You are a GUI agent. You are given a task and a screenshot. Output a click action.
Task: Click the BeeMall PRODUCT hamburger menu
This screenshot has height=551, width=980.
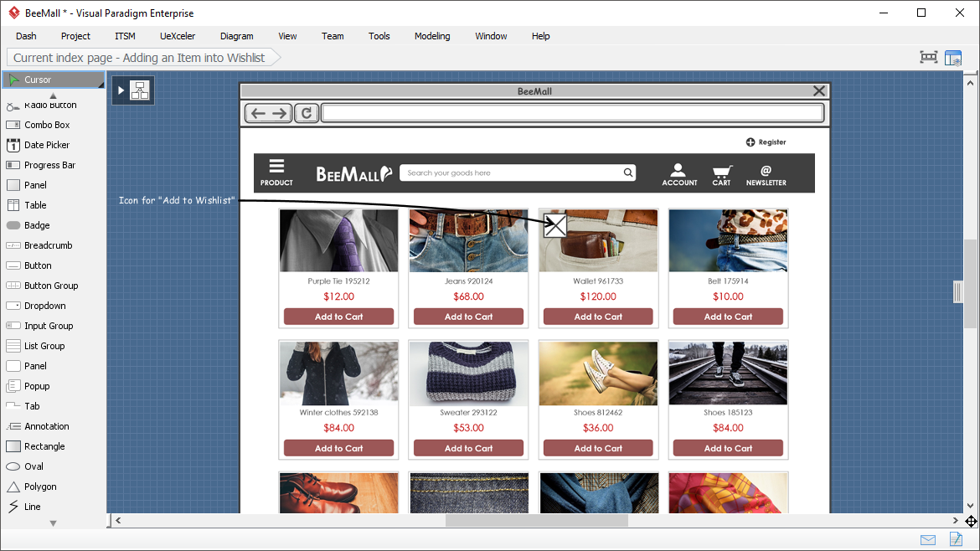pos(276,173)
